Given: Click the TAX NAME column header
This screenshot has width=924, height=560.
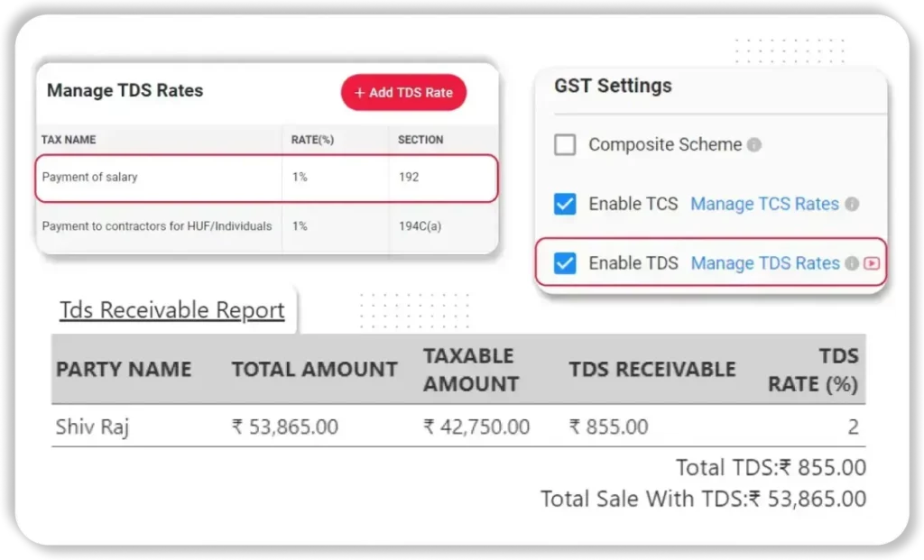Looking at the screenshot, I should (69, 140).
